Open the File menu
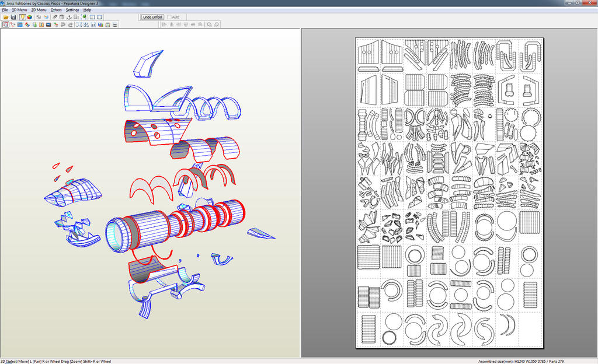The image size is (598, 364). (x=5, y=10)
